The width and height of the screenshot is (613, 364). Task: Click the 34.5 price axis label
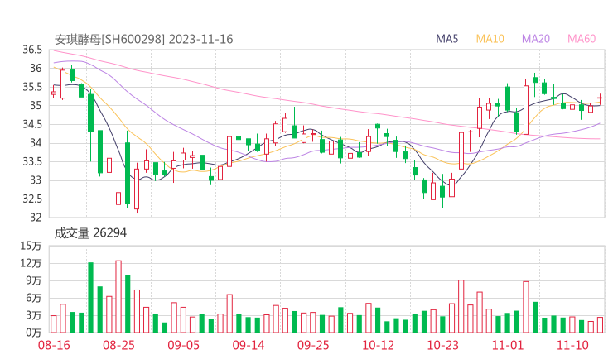point(32,124)
